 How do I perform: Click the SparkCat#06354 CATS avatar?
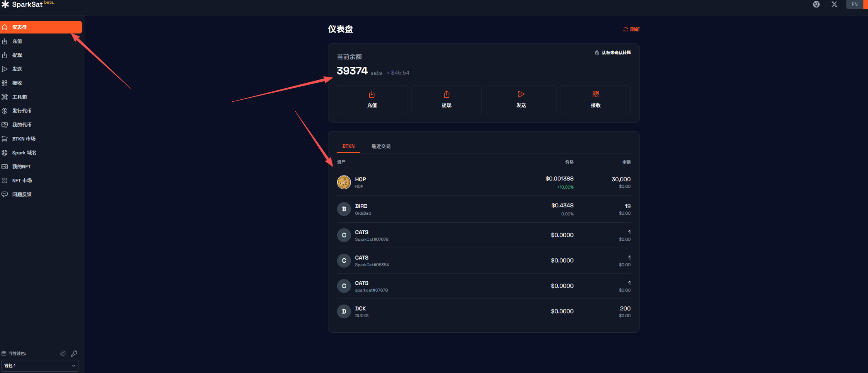tap(344, 261)
